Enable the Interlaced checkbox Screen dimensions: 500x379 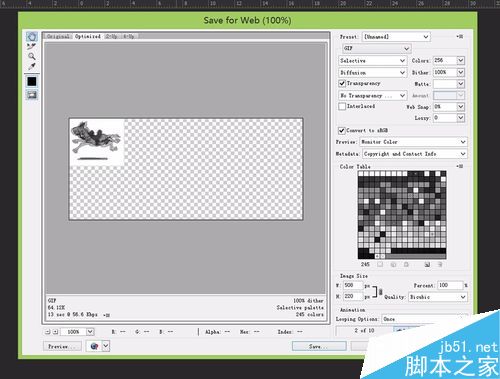342,106
